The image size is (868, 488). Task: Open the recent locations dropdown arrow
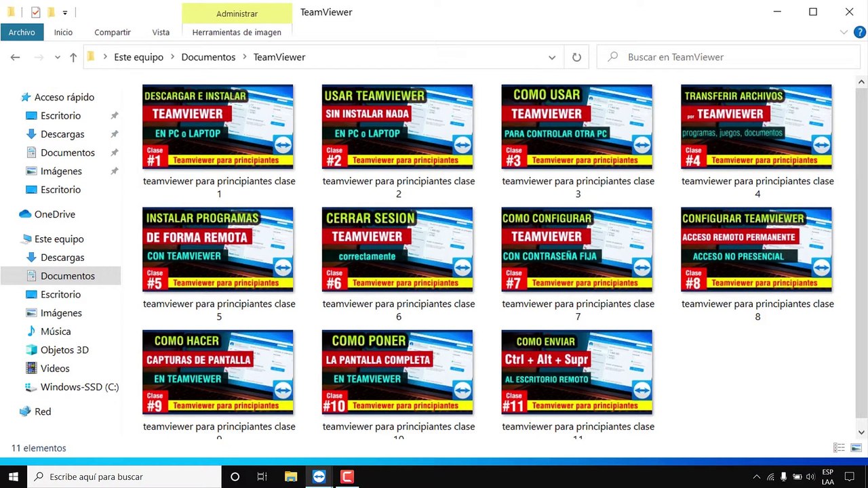click(x=57, y=58)
